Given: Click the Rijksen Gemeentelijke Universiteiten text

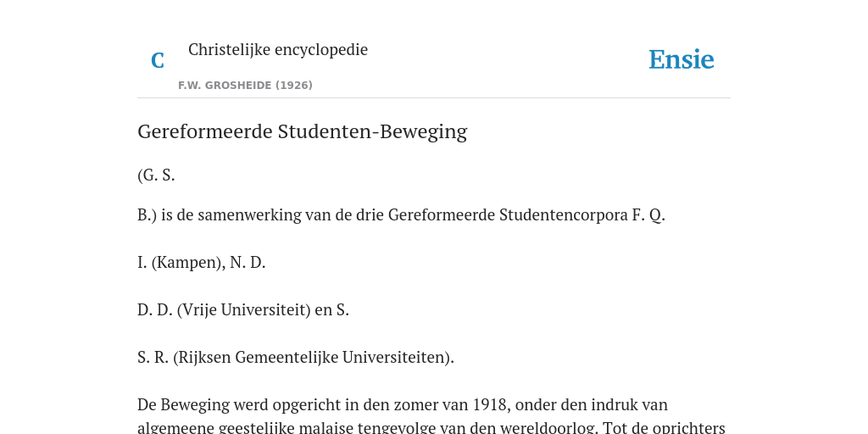Looking at the screenshot, I should point(314,358).
